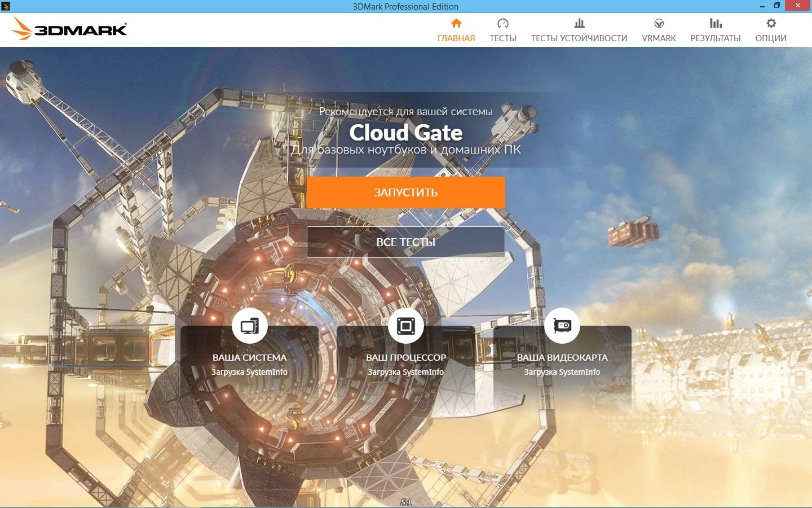The width and height of the screenshot is (812, 508).
Task: Open the ТЕСТЫ tab label
Action: pyautogui.click(x=503, y=38)
